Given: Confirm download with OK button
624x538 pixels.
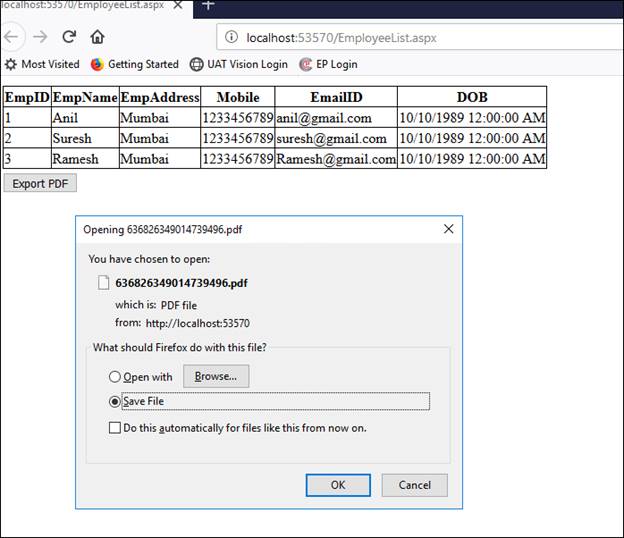Looking at the screenshot, I should [338, 485].
